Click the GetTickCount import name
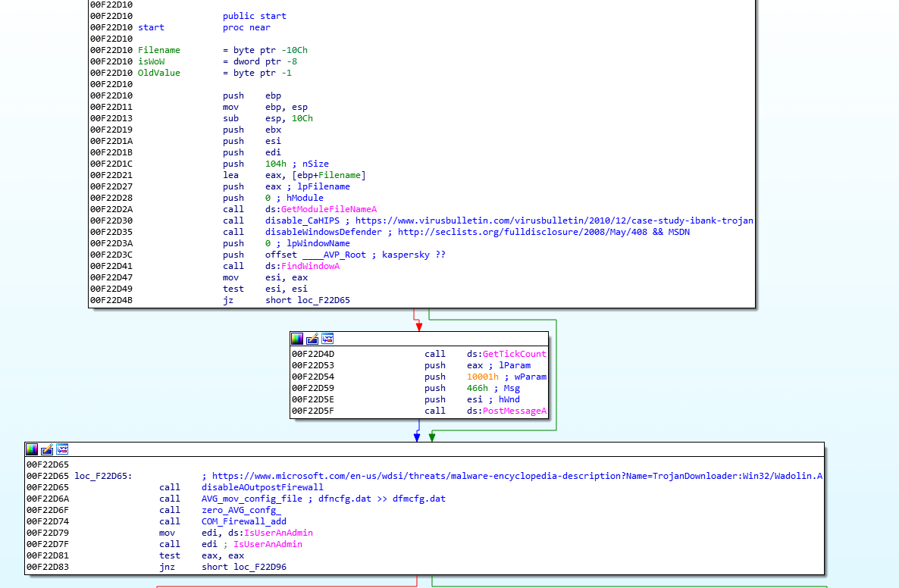 coord(514,354)
